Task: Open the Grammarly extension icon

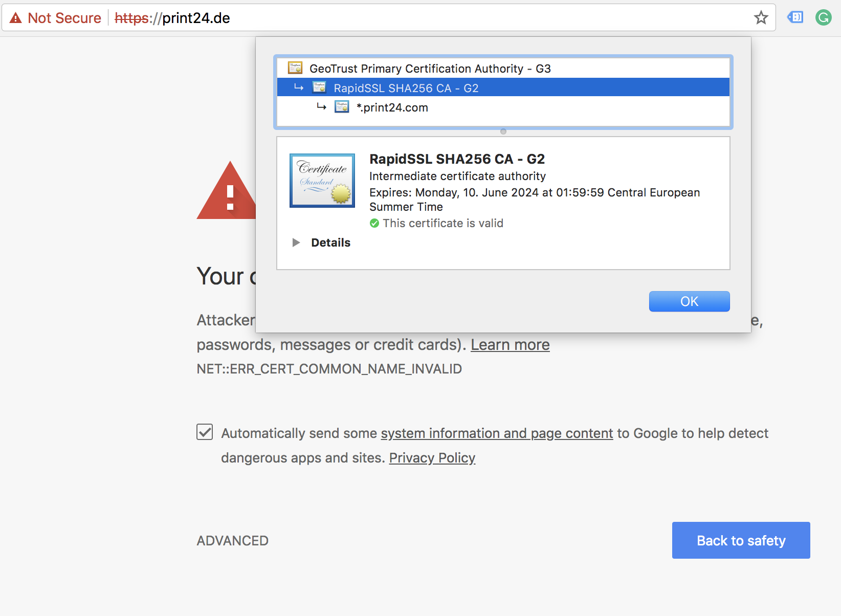Action: (x=823, y=18)
